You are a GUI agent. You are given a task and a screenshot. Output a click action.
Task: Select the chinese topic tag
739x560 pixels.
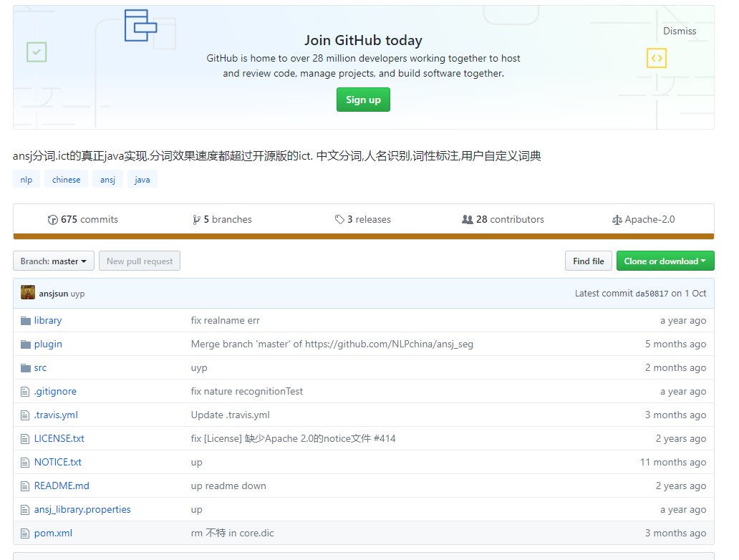(x=66, y=179)
